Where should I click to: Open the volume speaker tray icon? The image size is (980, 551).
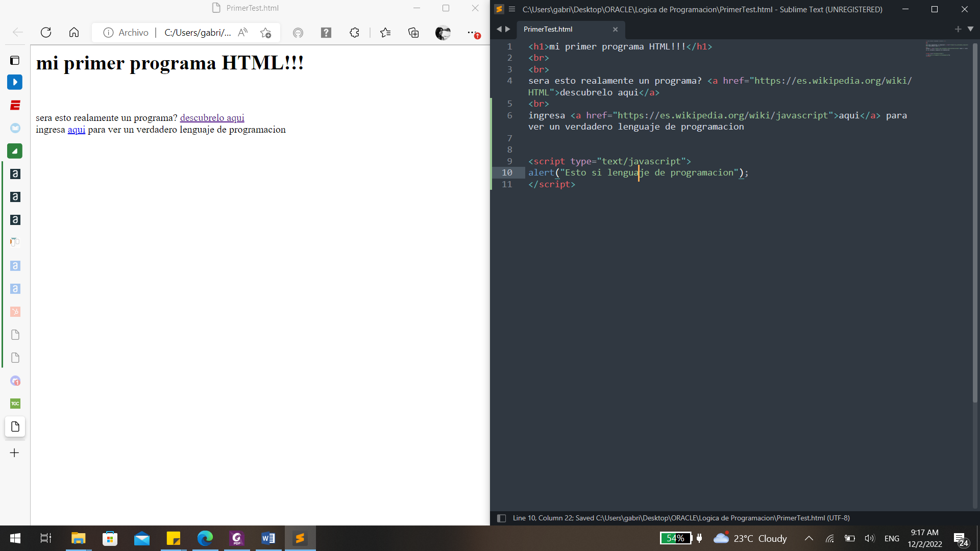pos(870,538)
